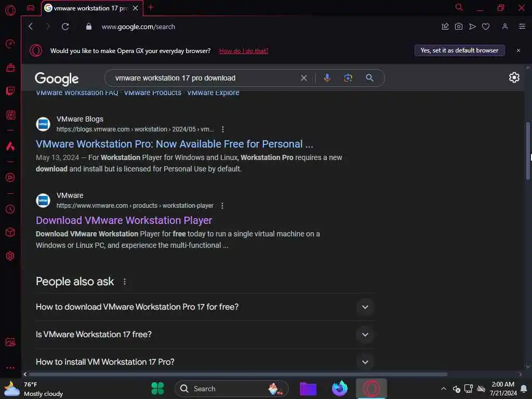Go to Google homepage via logo
The height and width of the screenshot is (399, 532).
(x=57, y=79)
